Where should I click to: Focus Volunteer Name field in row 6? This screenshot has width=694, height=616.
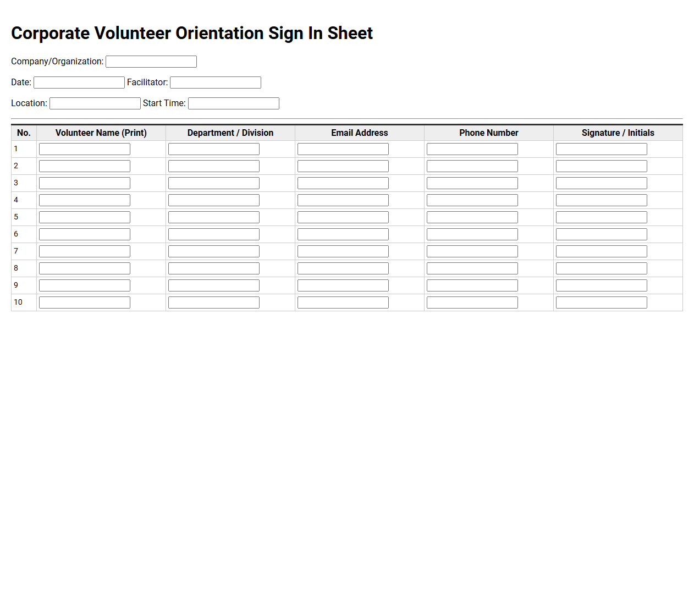pyautogui.click(x=85, y=234)
